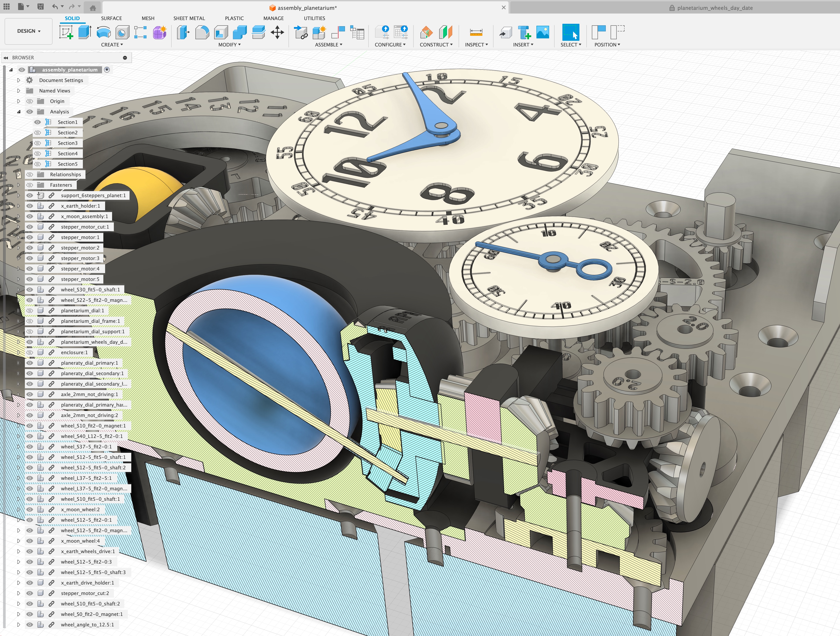840x636 pixels.
Task: Toggle visibility of Section1
Action: click(x=38, y=122)
